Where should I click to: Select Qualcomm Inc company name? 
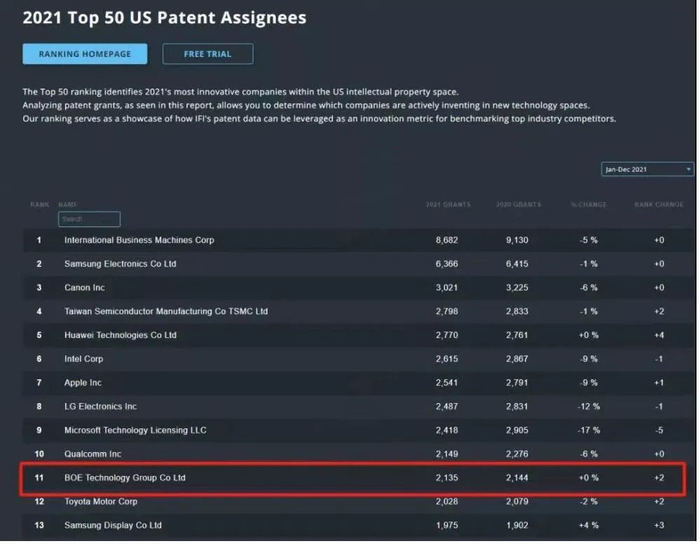click(x=92, y=454)
